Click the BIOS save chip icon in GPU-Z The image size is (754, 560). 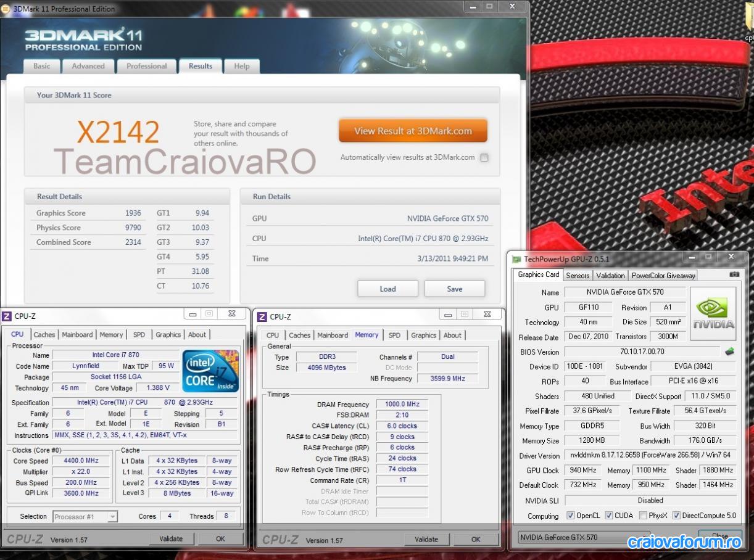[729, 352]
